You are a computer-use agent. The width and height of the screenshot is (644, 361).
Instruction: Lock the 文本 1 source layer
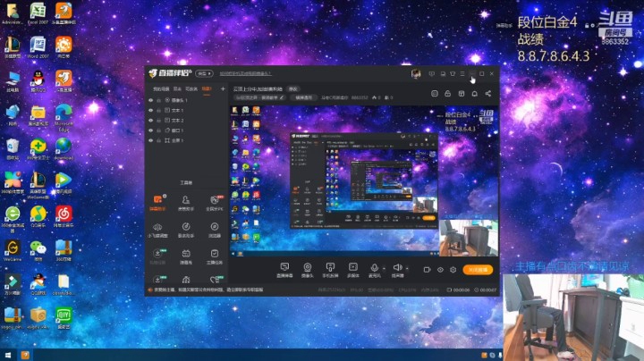[x=159, y=110]
